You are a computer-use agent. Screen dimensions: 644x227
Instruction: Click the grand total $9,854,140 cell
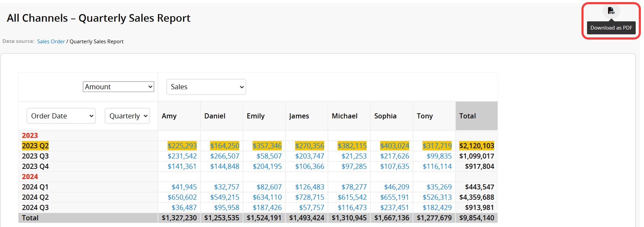[477, 218]
